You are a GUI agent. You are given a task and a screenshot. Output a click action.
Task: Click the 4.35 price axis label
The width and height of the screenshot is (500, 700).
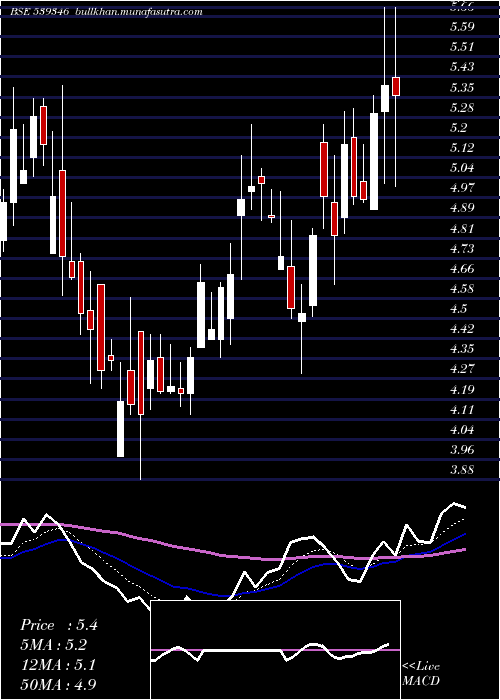point(462,349)
